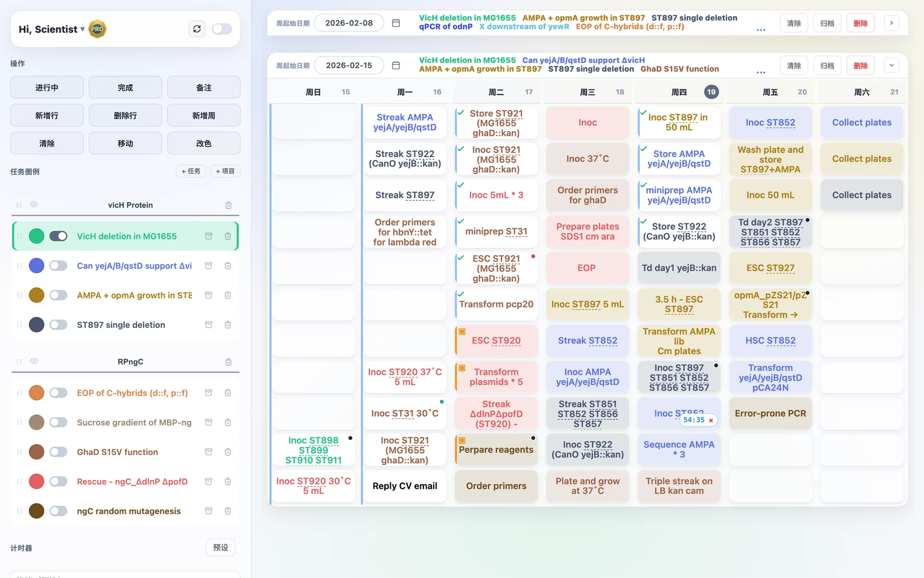Delete the Rescue - ngC_ΔdlnP ΔpofD task
The height and width of the screenshot is (578, 924).
point(228,482)
